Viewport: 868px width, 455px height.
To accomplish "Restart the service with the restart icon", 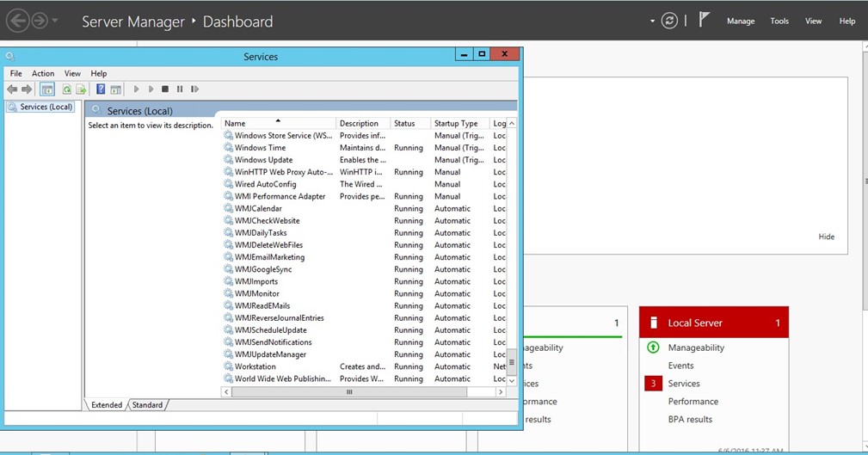I will click(x=194, y=89).
